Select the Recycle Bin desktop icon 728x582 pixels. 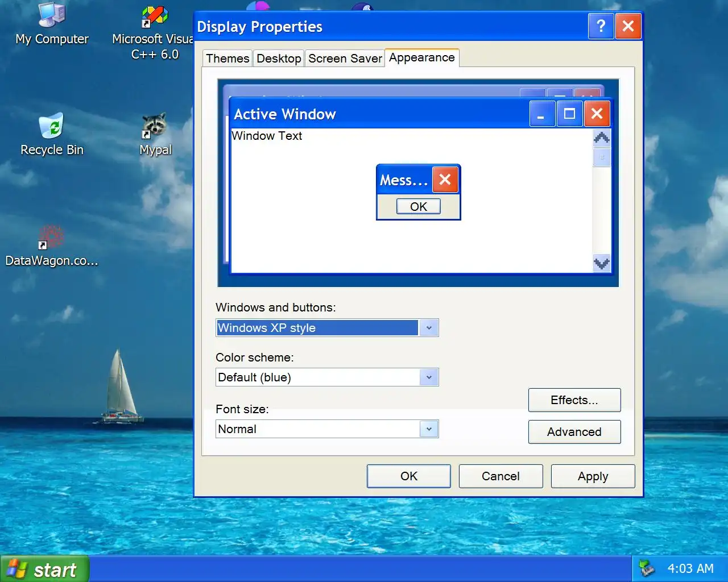(52, 134)
